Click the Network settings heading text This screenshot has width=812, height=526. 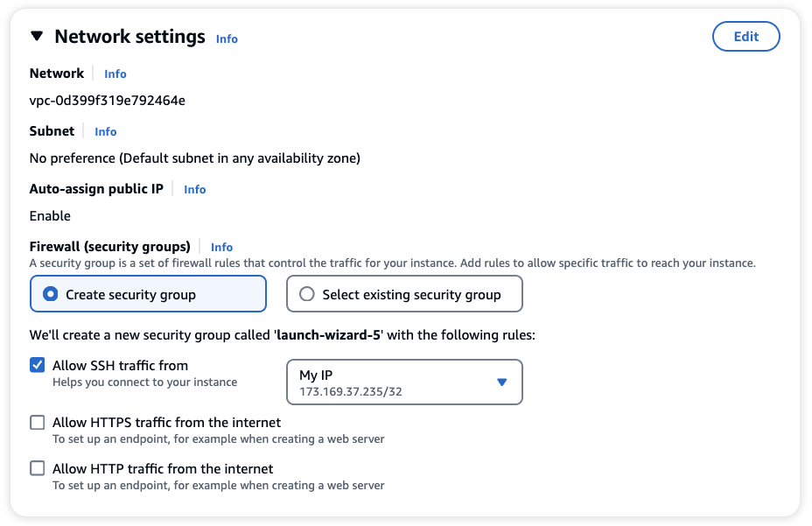(130, 36)
